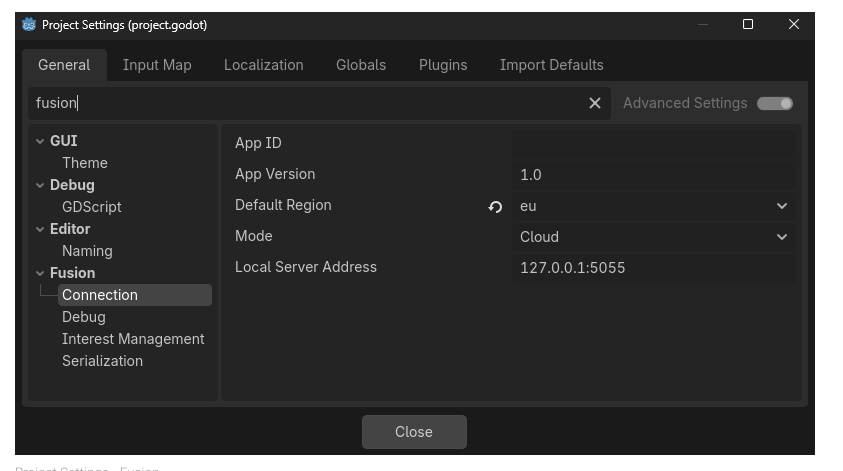The height and width of the screenshot is (471, 843).
Task: Open the Globals tab
Action: 361,65
